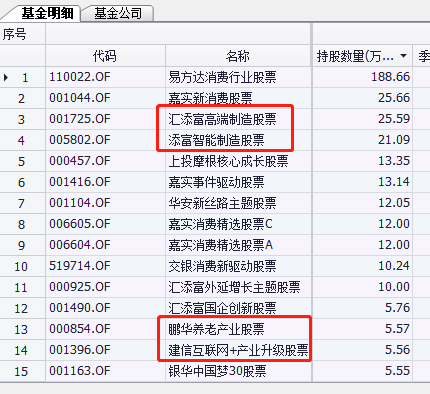Select 嘉实消费精选股票A fund name

221,245
